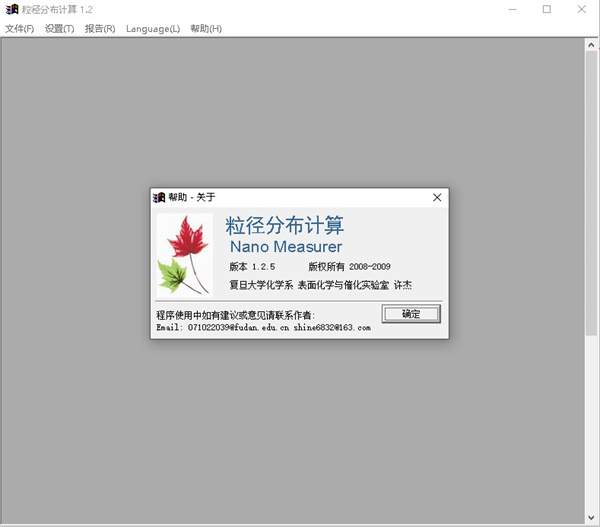This screenshot has height=527, width=600.
Task: Open the 文件(F) menu
Action: pos(19,29)
